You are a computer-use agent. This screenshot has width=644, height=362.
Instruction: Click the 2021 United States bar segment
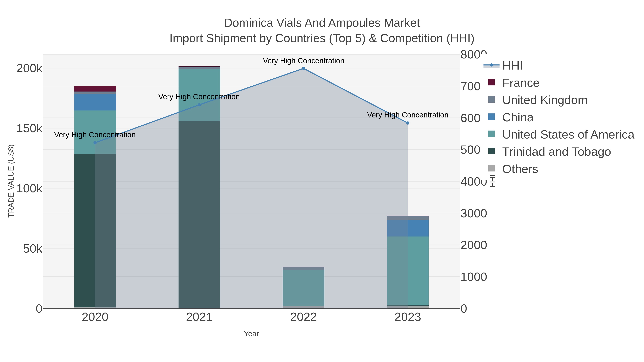pos(199,95)
